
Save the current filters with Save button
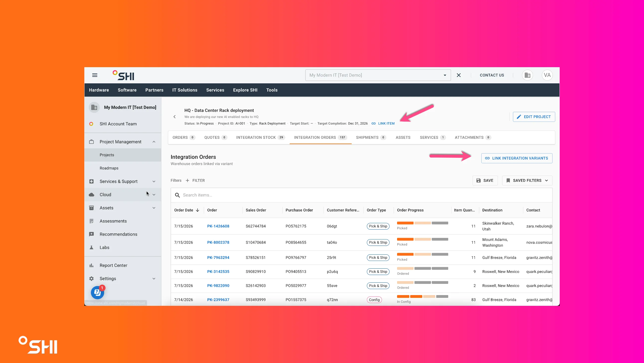pyautogui.click(x=485, y=180)
